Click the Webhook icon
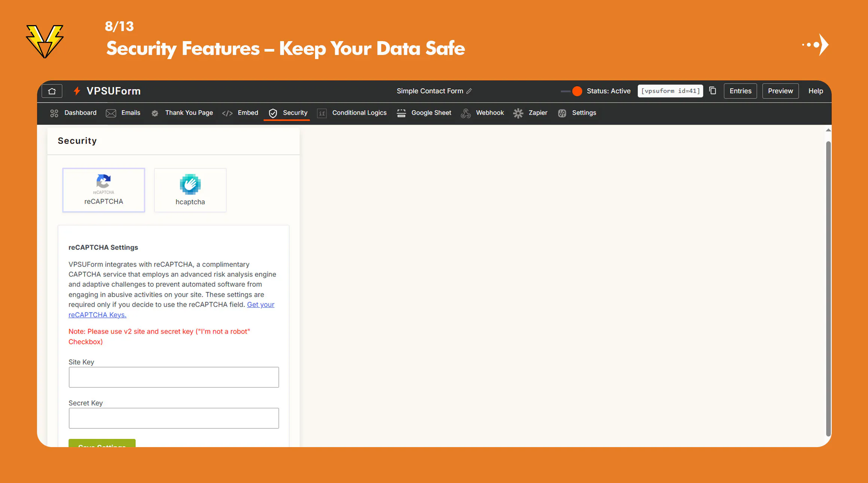 point(466,113)
